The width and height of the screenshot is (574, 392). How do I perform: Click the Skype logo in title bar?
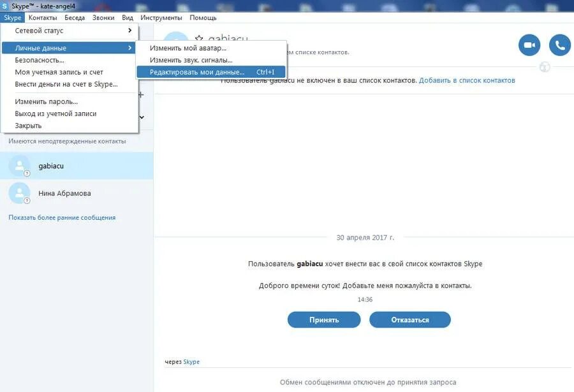pos(4,6)
